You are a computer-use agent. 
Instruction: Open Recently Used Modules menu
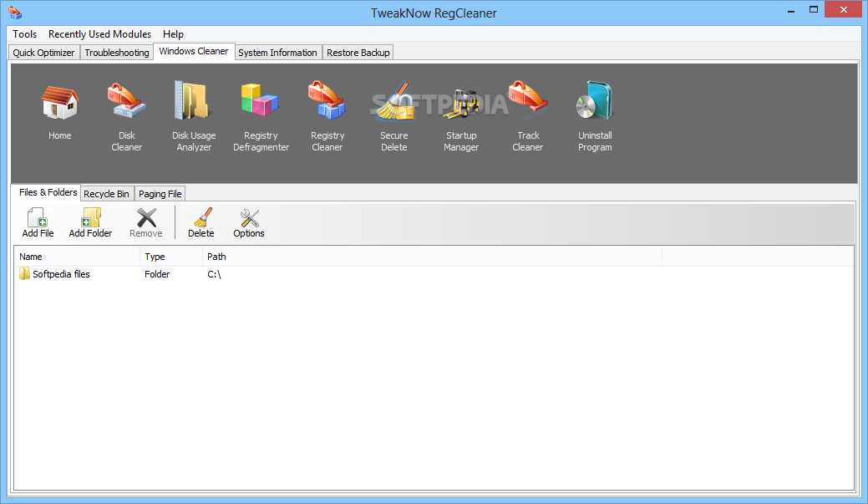[99, 34]
